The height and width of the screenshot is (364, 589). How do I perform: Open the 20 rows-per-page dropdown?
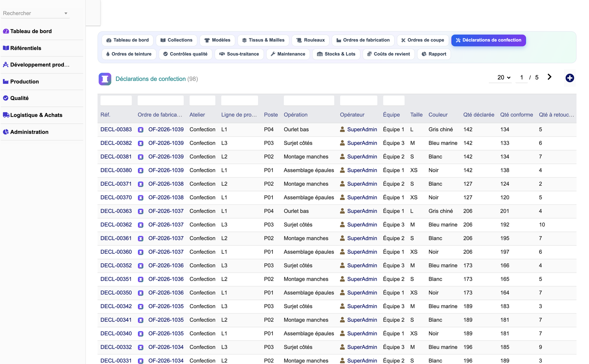pos(504,77)
